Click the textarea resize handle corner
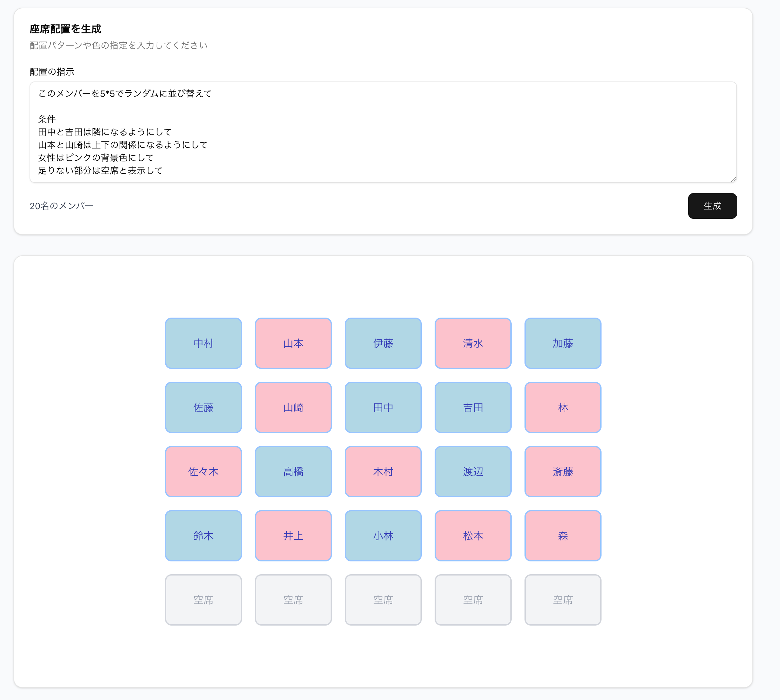The image size is (780, 700). click(x=733, y=179)
